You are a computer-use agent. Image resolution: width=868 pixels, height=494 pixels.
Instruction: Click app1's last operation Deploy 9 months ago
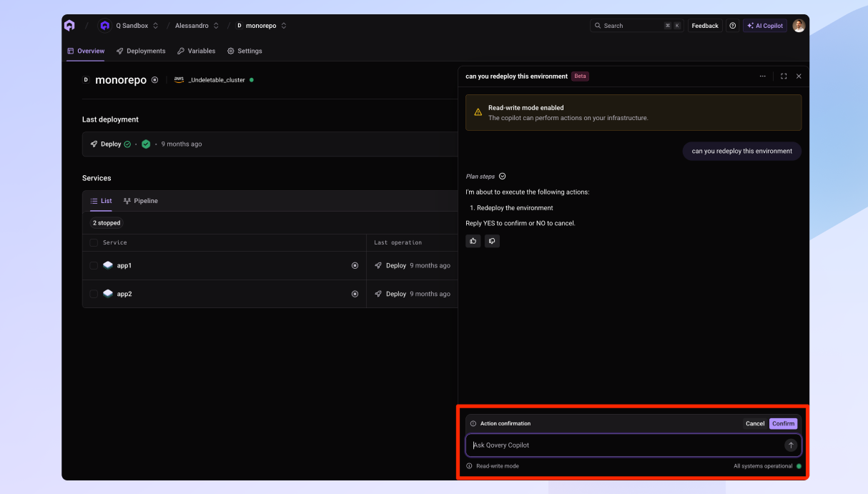pos(413,265)
